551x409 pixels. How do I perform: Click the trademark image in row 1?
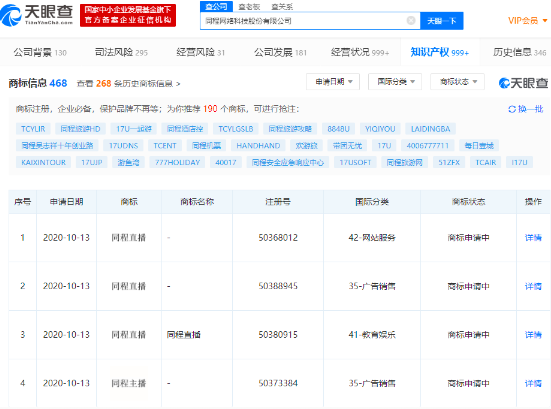(129, 238)
